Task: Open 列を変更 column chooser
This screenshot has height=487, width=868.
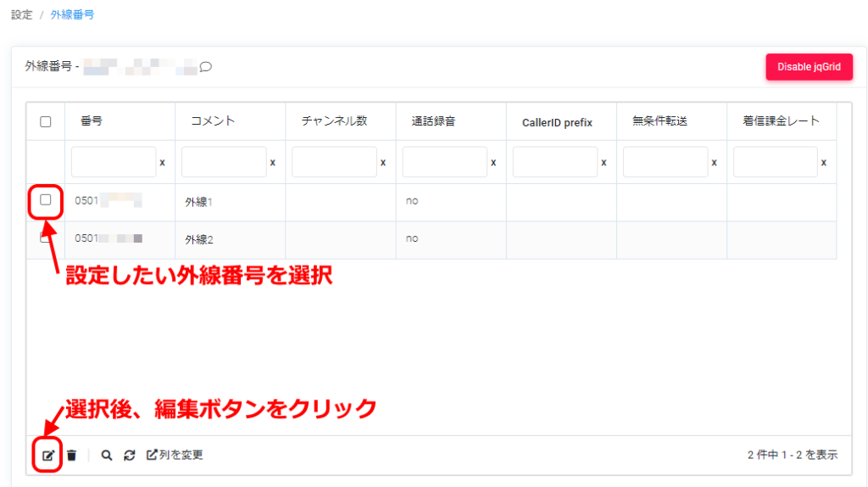Action: tap(175, 456)
